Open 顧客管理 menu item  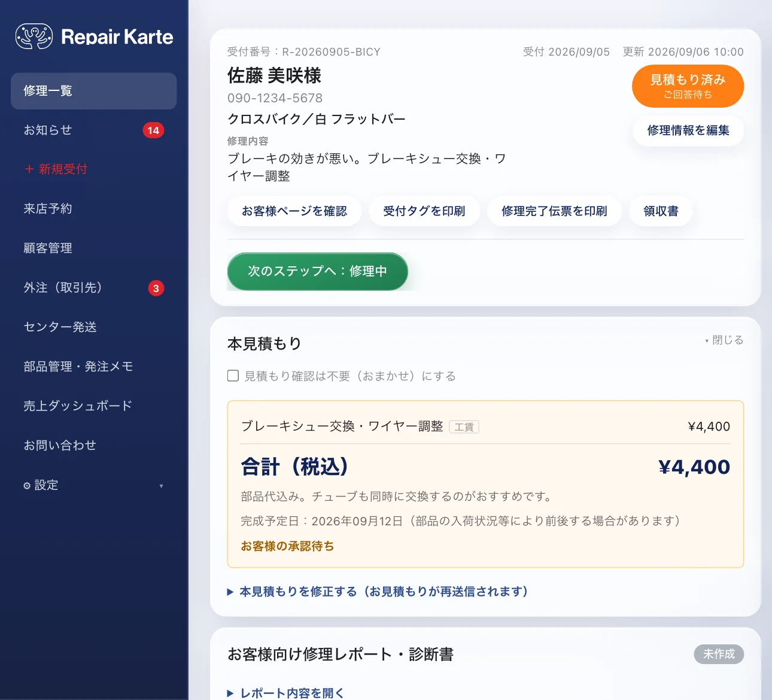pyautogui.click(x=94, y=248)
